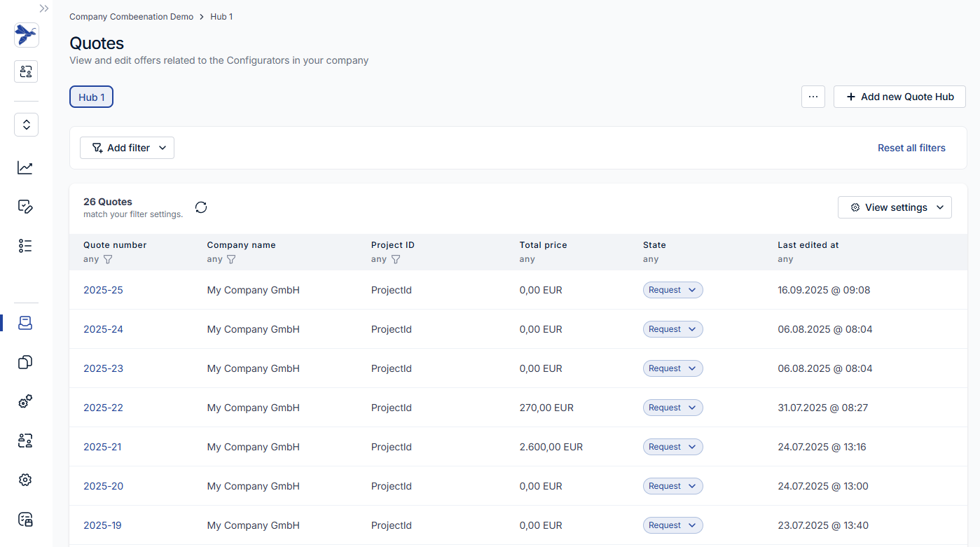Click the checklist pencil icon in sidebar
Image resolution: width=980 pixels, height=547 pixels.
[25, 207]
